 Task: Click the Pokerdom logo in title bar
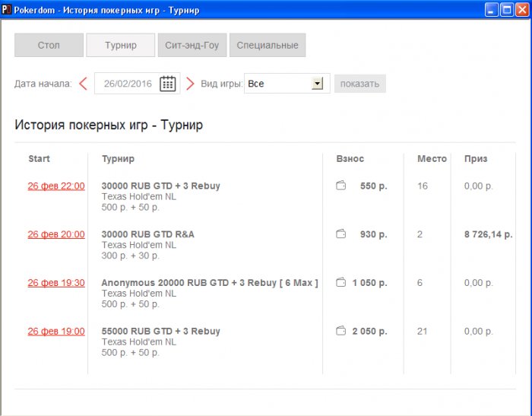point(6,10)
